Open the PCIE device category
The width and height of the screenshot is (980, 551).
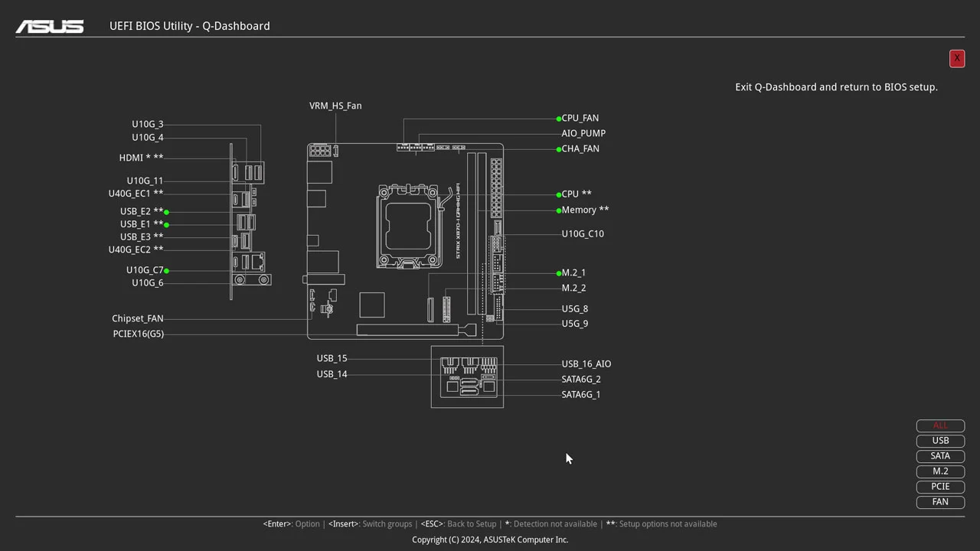point(940,486)
